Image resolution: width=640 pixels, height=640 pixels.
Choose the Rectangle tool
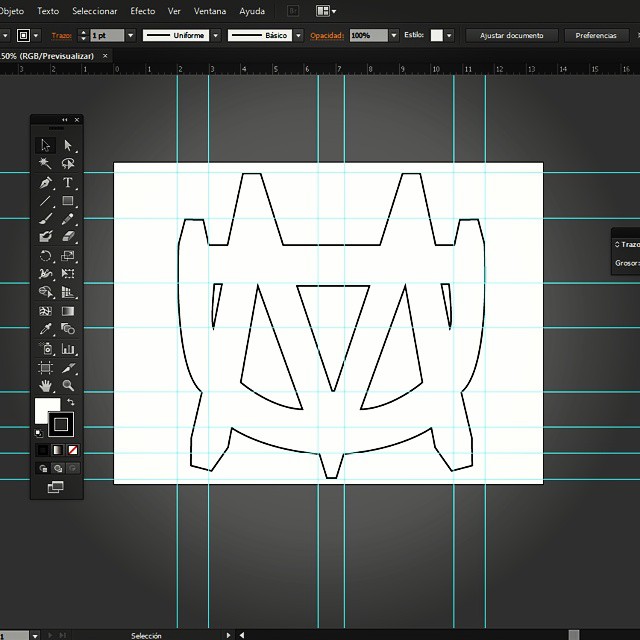[68, 200]
